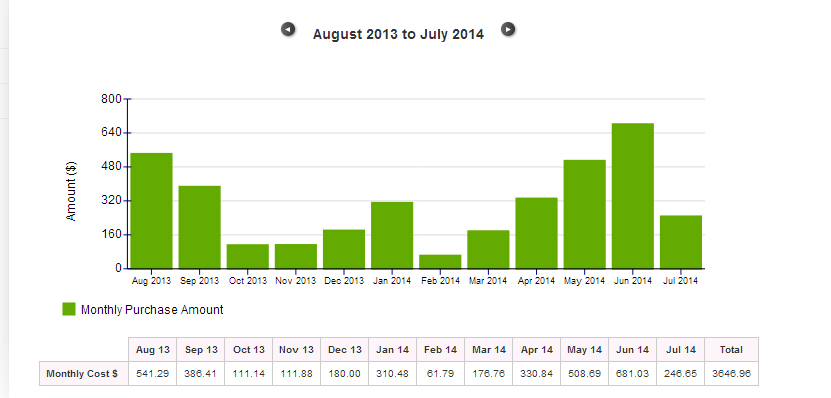Click the 61.79 cost cell
The image size is (831, 398).
(x=440, y=374)
